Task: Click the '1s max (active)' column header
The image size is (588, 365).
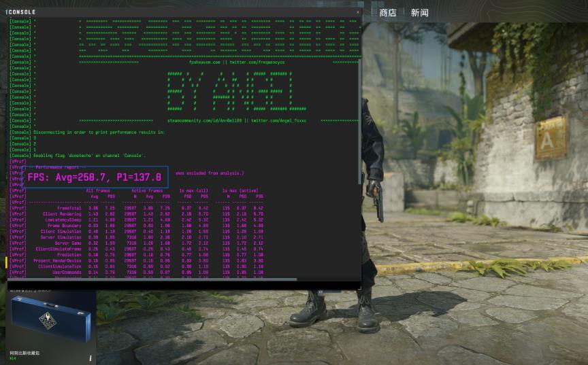Action: pos(240,190)
